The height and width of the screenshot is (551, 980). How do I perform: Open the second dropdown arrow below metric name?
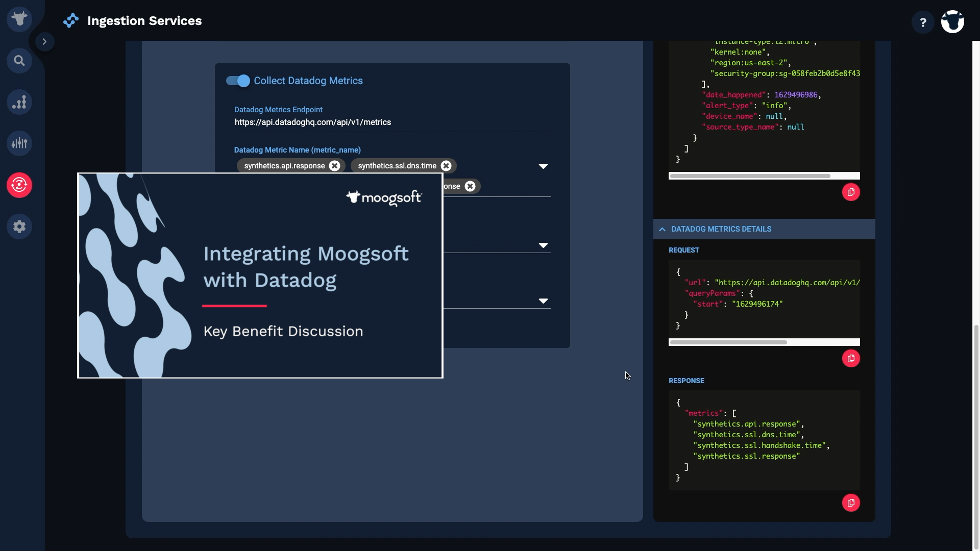tap(543, 245)
